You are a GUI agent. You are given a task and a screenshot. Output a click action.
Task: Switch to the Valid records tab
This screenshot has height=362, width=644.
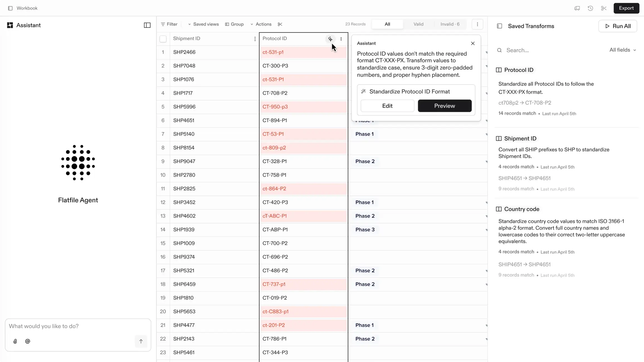tap(418, 24)
